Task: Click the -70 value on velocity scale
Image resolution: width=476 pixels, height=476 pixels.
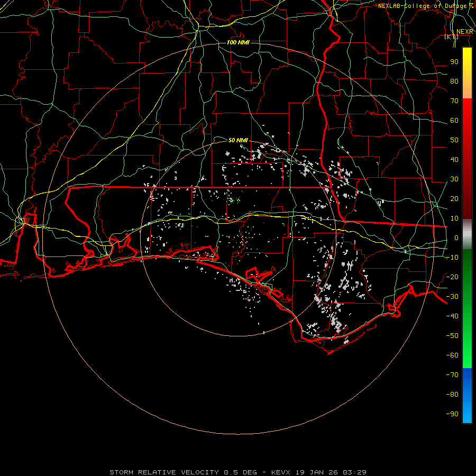Action: (x=452, y=374)
